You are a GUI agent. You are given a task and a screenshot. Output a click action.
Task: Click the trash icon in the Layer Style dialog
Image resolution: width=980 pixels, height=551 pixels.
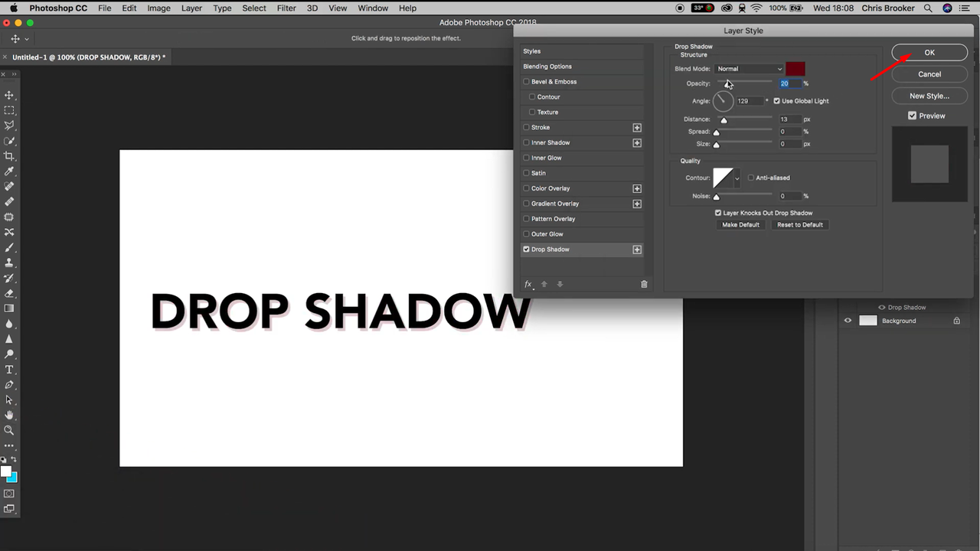tap(644, 284)
